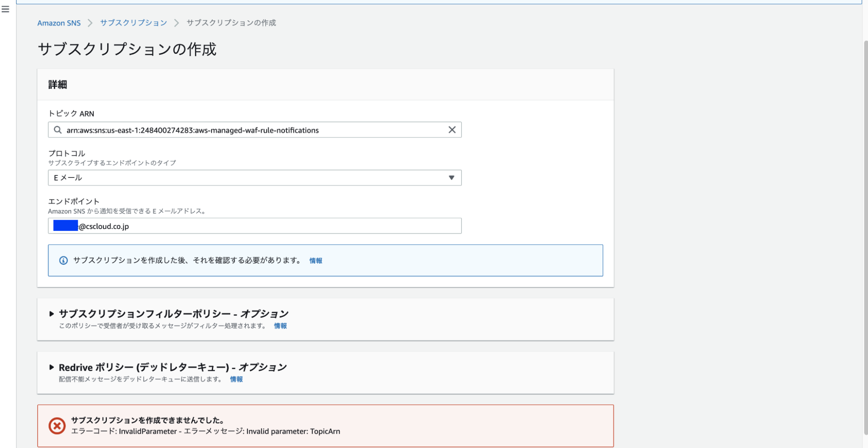Open the hamburger navigation menu
The height and width of the screenshot is (448, 868).
tap(5, 9)
